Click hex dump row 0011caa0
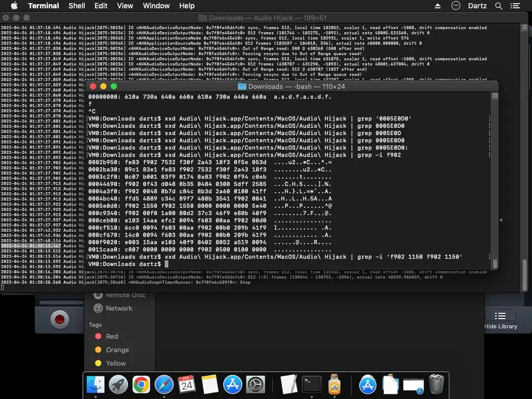Image resolution: width=532 pixels, height=399 pixels. (210, 250)
